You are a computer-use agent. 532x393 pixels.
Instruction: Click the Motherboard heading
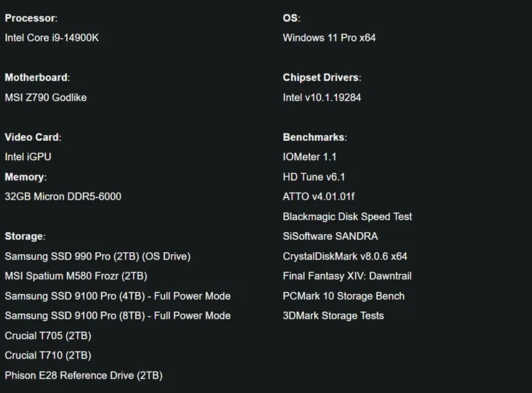click(x=37, y=78)
